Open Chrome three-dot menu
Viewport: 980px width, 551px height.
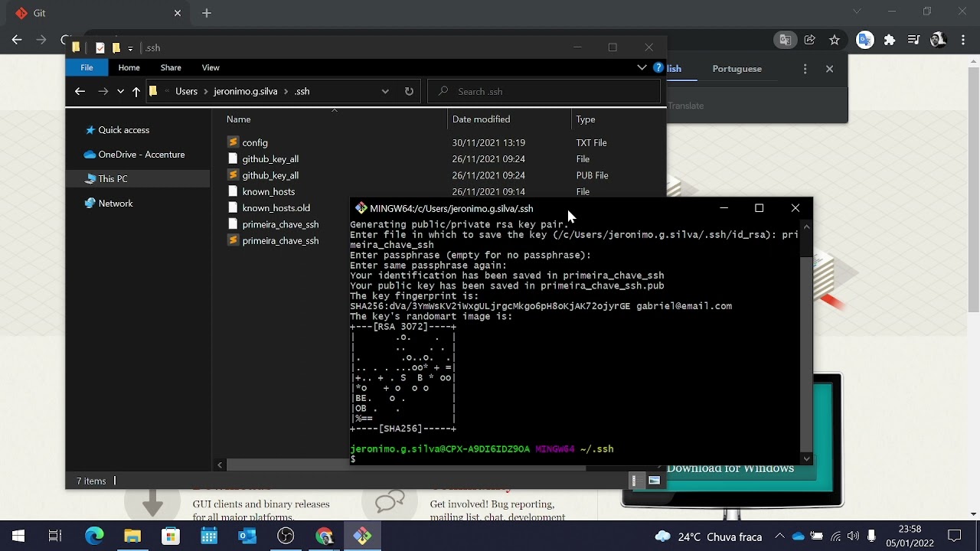coord(962,40)
